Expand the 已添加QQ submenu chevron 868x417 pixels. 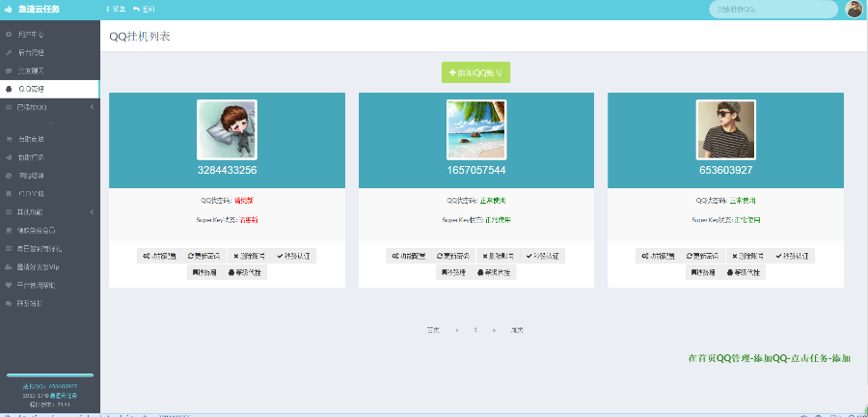point(92,107)
